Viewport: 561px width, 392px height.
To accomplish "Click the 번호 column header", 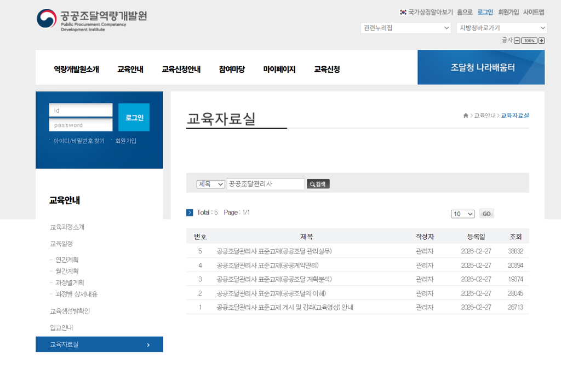I will pyautogui.click(x=200, y=237).
